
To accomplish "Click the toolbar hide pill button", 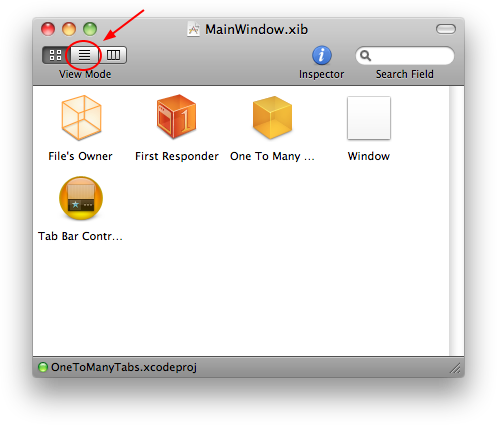I will click(x=446, y=29).
